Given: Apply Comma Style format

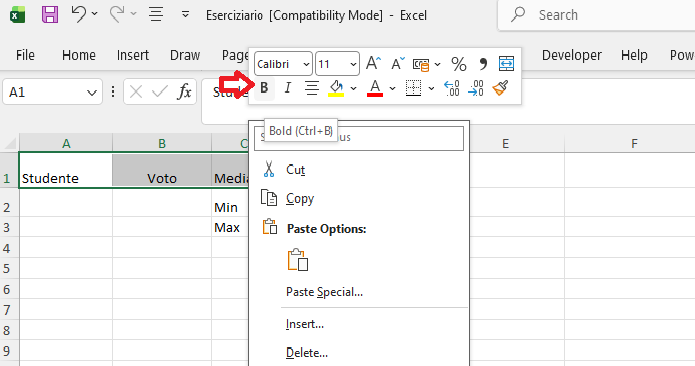Looking at the screenshot, I should point(483,64).
